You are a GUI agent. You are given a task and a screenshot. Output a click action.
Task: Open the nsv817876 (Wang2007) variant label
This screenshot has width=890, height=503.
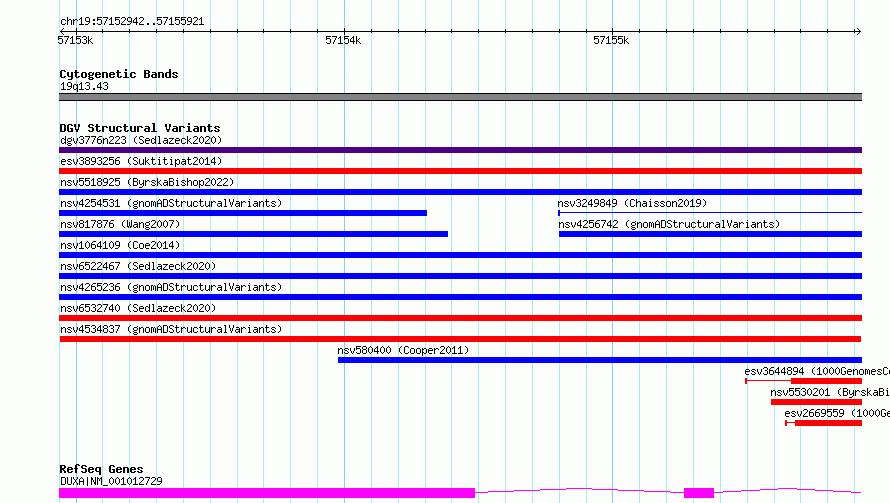[x=120, y=224]
